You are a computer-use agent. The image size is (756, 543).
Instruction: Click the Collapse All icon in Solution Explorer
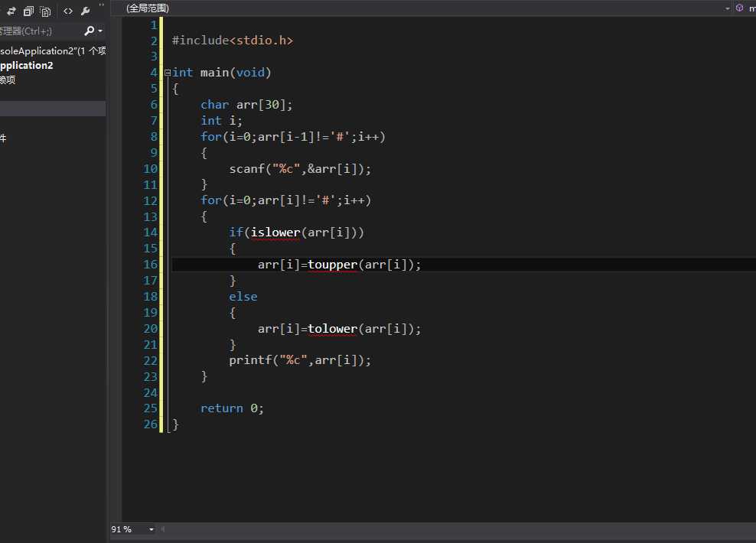pos(28,11)
